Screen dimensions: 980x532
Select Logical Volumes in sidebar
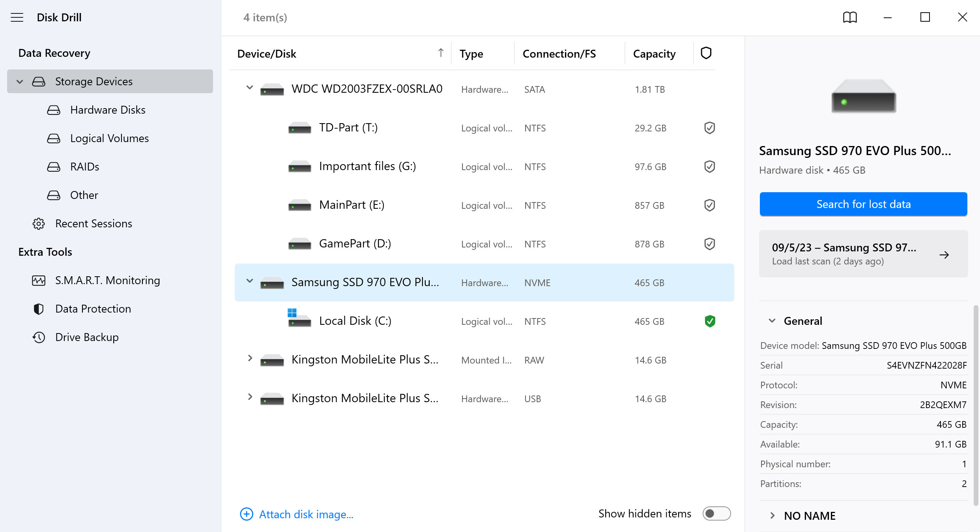(109, 139)
